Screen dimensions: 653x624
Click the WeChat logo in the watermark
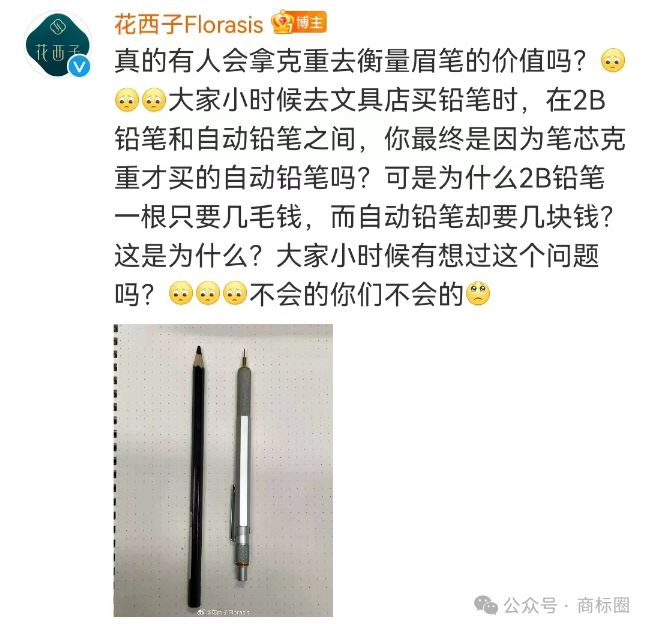point(486,605)
